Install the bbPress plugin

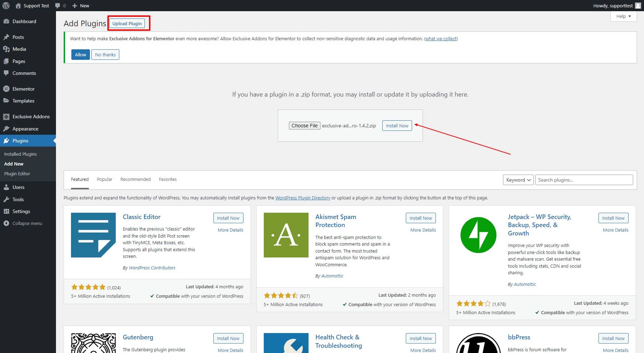tap(613, 338)
